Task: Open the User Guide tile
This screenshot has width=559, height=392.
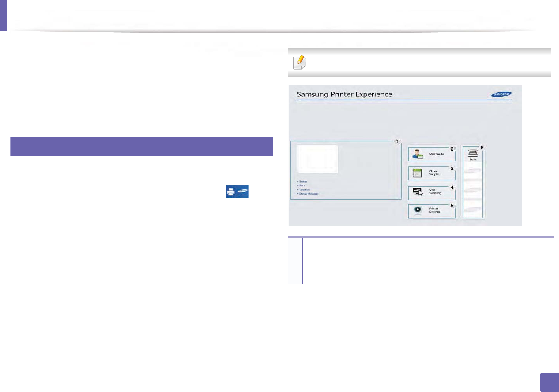Action: (x=432, y=154)
